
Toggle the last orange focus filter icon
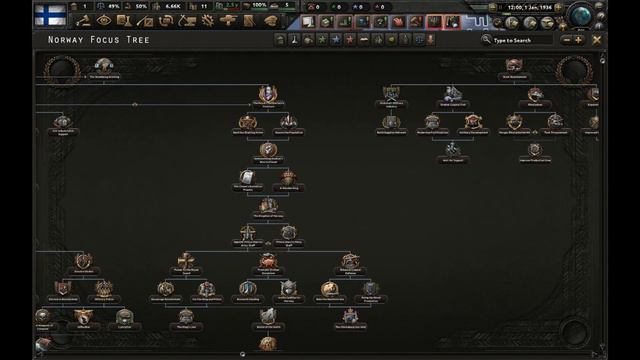tap(430, 40)
